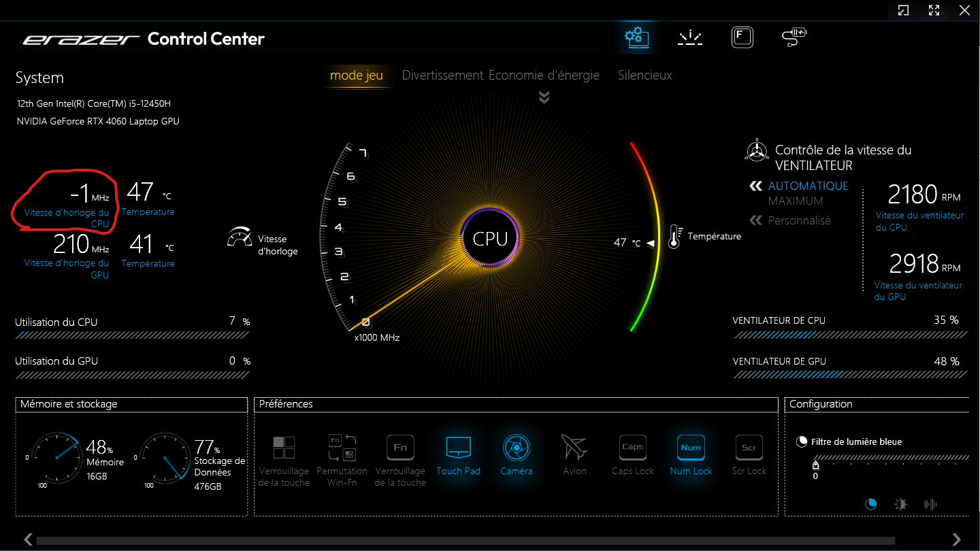This screenshot has width=980, height=551.
Task: Expand the double chevron below the mode tabs
Action: click(x=543, y=97)
